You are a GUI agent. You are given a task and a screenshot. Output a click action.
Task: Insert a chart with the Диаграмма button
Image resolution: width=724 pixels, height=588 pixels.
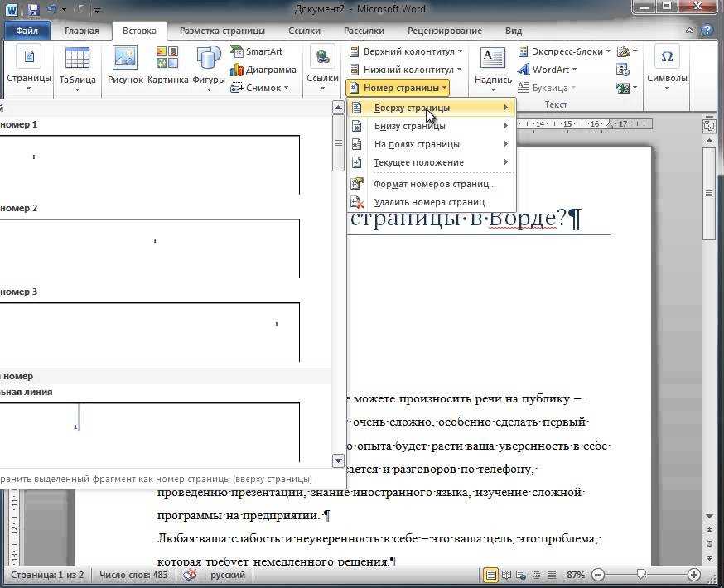pyautogui.click(x=263, y=70)
